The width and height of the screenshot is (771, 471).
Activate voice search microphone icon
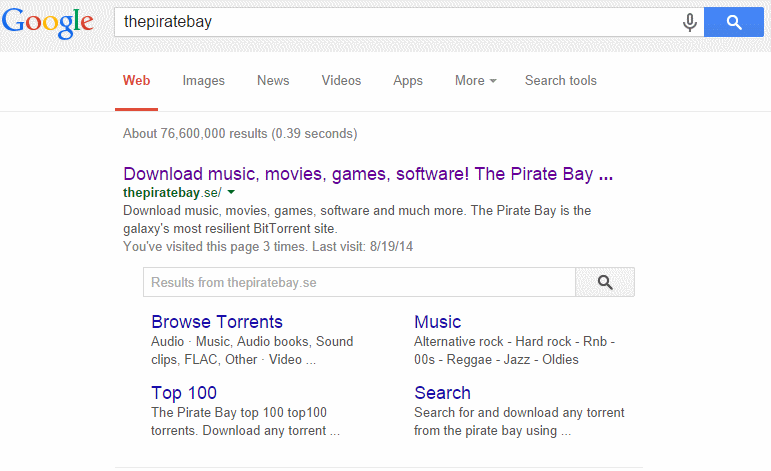point(690,22)
